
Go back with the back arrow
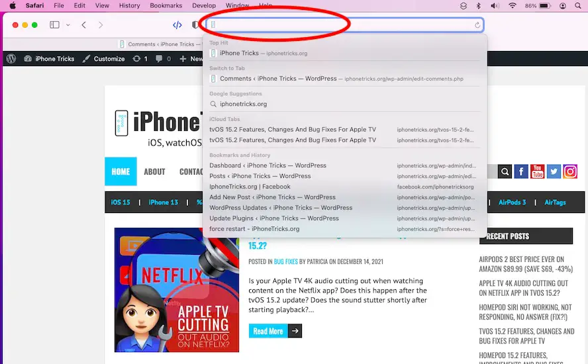coord(83,24)
